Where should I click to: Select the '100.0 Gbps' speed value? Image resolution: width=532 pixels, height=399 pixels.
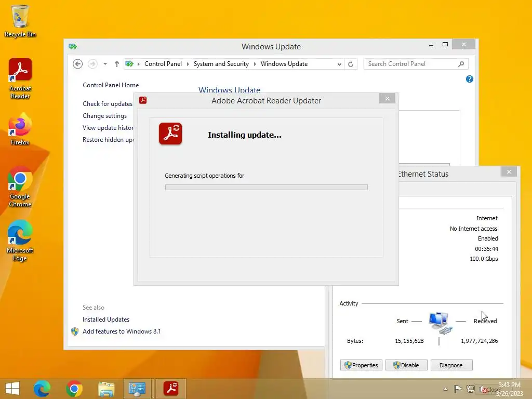(484, 259)
